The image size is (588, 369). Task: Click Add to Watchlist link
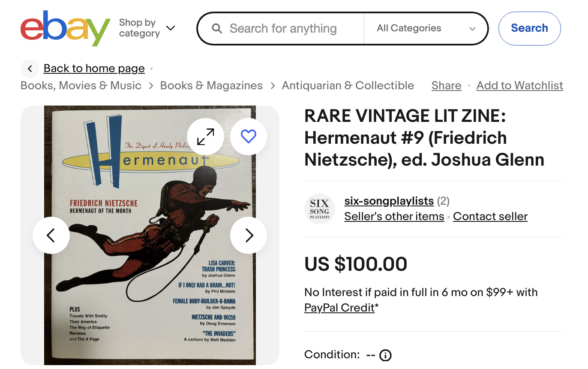pos(519,85)
